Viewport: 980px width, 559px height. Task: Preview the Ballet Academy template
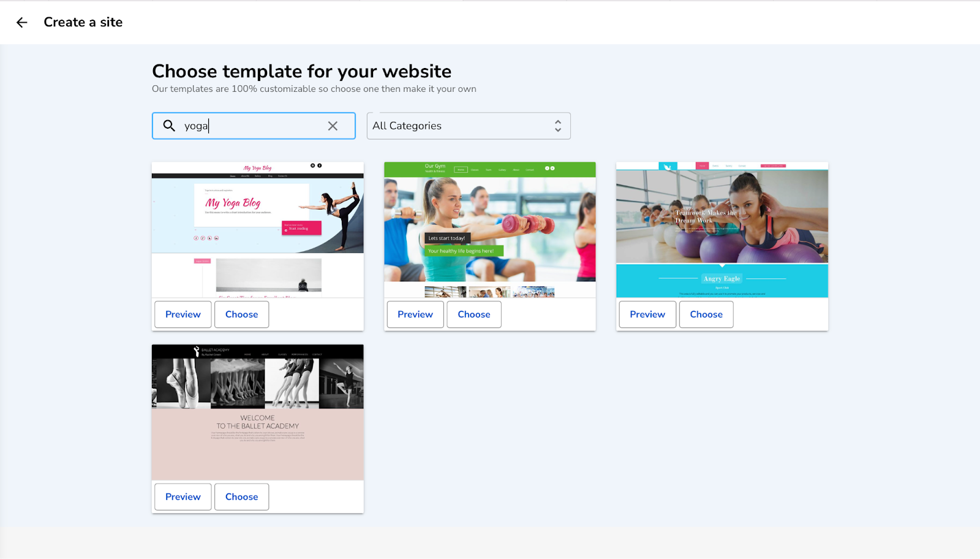[183, 497]
